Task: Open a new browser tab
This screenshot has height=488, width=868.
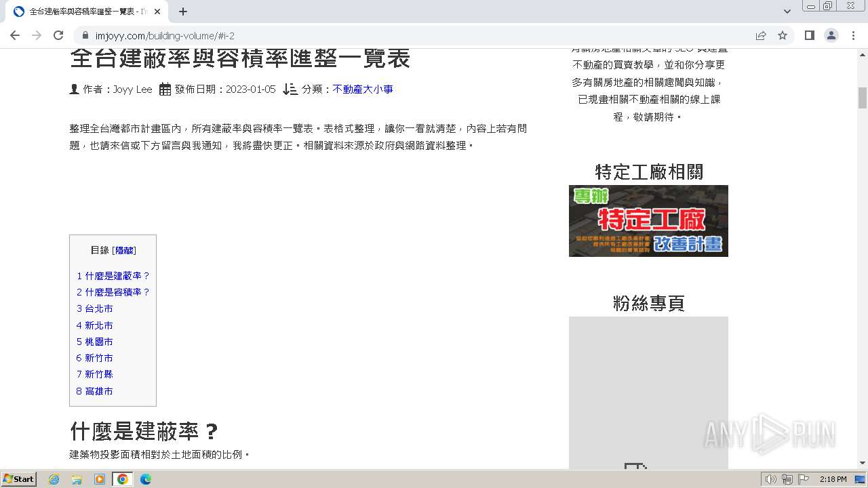Action: click(x=183, y=12)
